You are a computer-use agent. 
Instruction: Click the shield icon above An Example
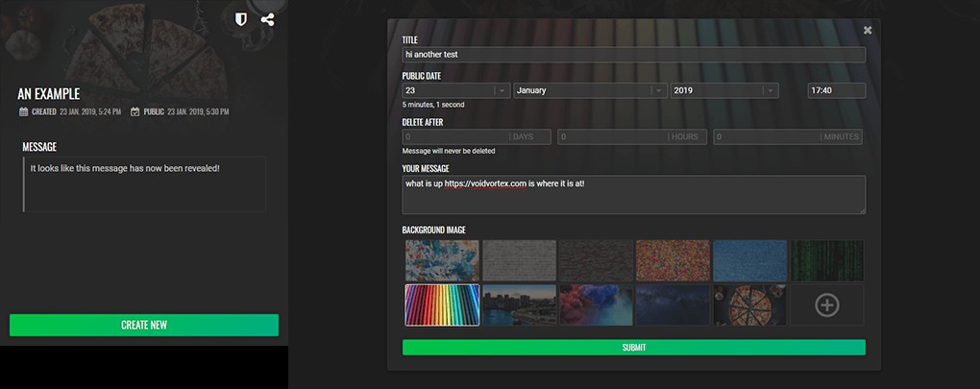coord(241,19)
